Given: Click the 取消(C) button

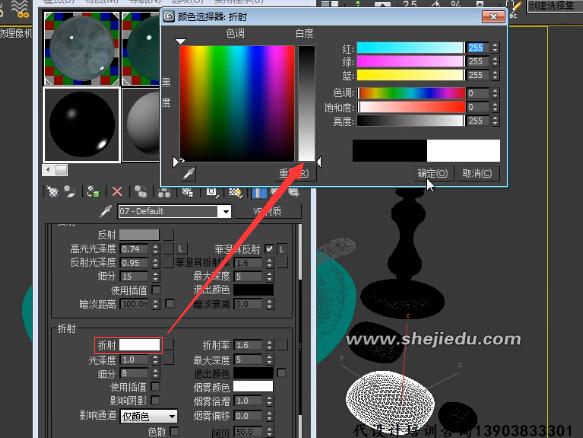Looking at the screenshot, I should point(477,174).
